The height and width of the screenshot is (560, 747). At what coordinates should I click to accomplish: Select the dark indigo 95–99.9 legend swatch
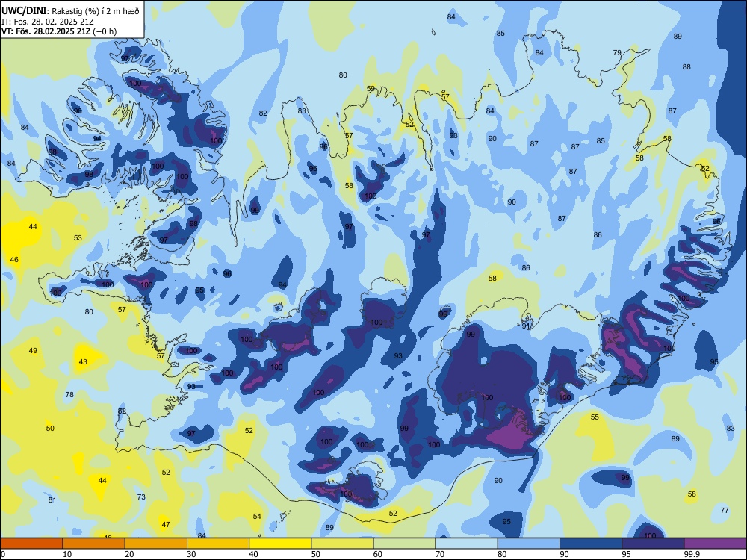(x=653, y=544)
